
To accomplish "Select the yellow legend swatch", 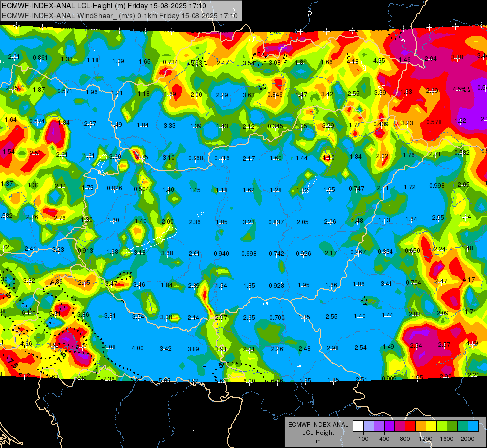I will [431, 426].
